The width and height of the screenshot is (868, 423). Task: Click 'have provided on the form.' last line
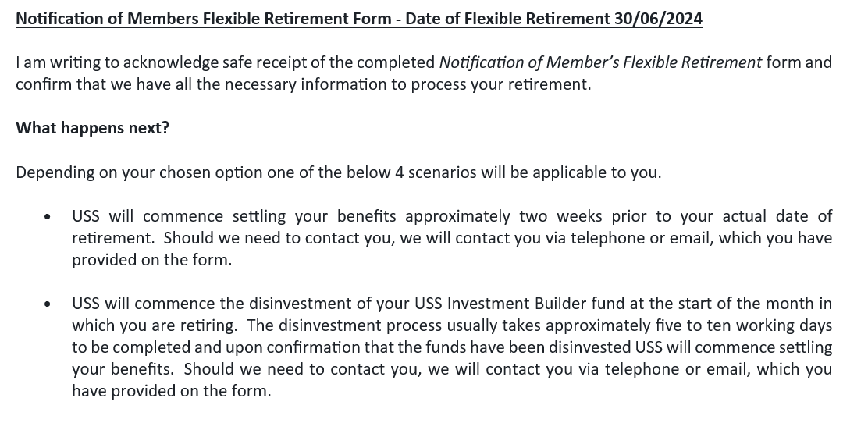172,391
